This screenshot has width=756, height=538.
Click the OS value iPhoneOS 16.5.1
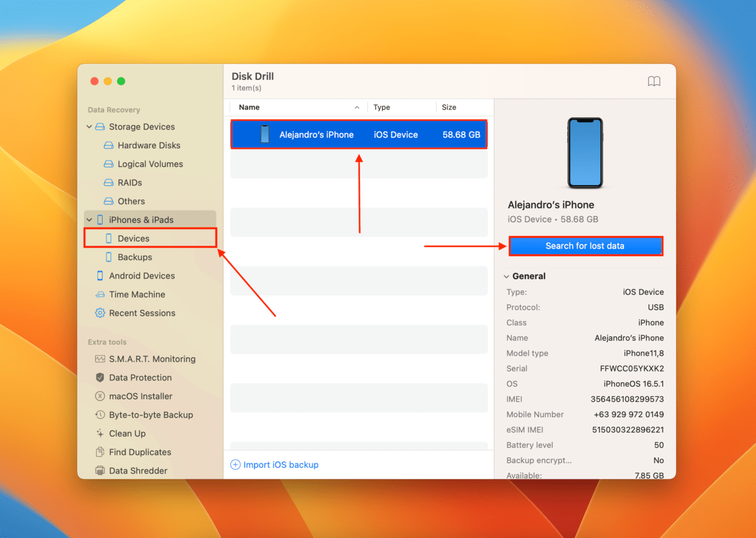(634, 384)
